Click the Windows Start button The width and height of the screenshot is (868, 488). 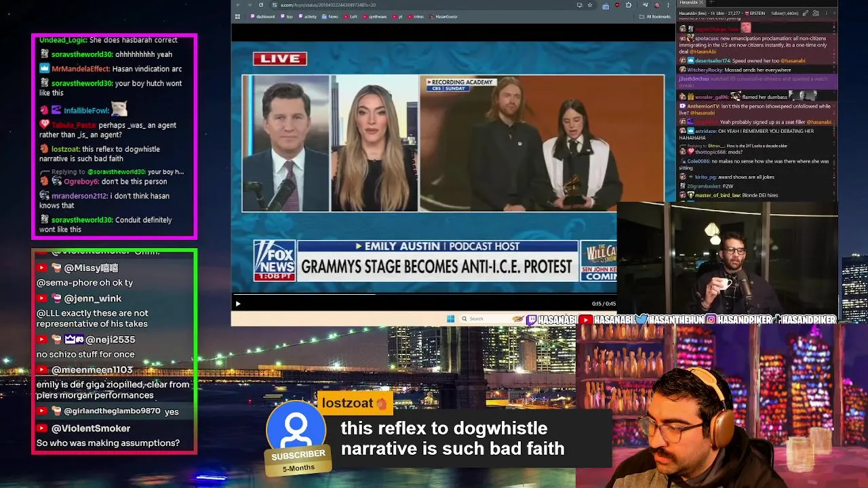[450, 319]
